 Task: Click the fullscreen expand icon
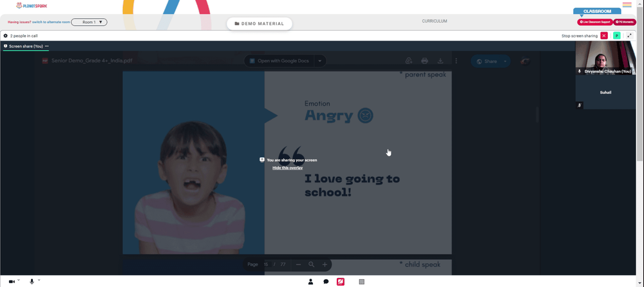pyautogui.click(x=630, y=36)
